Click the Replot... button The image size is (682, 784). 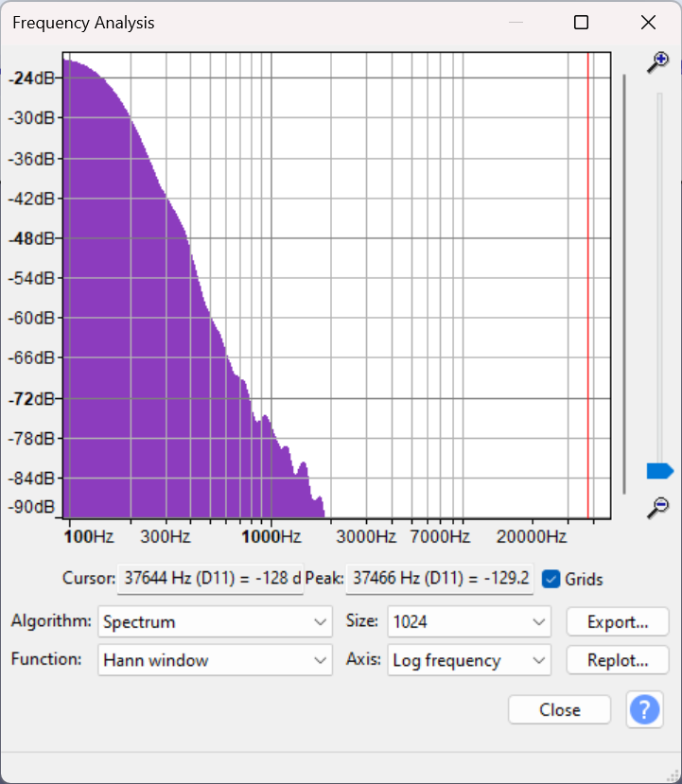[618, 660]
